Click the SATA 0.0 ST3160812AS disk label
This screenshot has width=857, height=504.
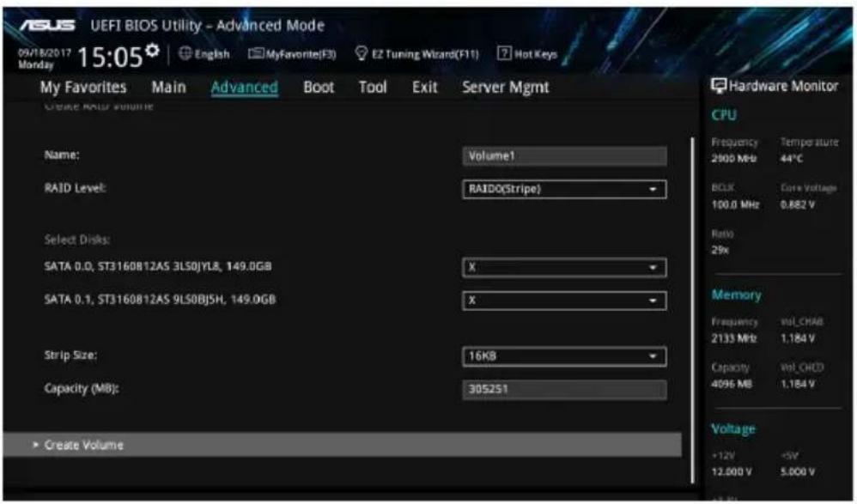(x=158, y=266)
